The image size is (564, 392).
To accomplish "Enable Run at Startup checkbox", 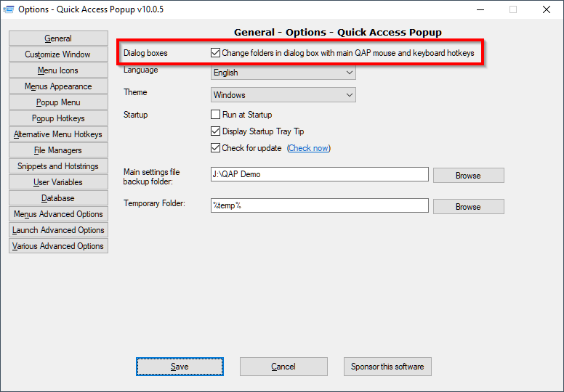I will tap(216, 115).
